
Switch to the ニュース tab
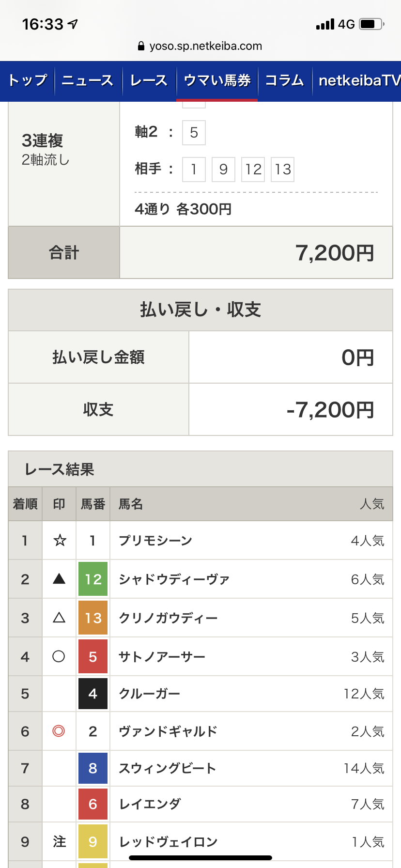click(x=88, y=80)
